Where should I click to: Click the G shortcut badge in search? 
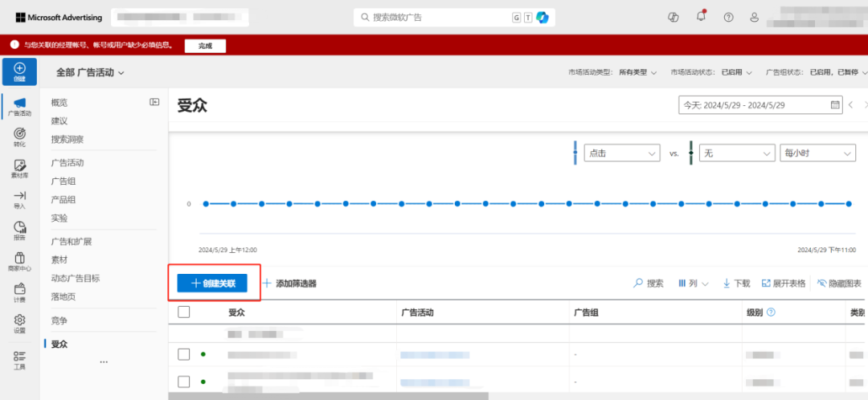pyautogui.click(x=517, y=18)
